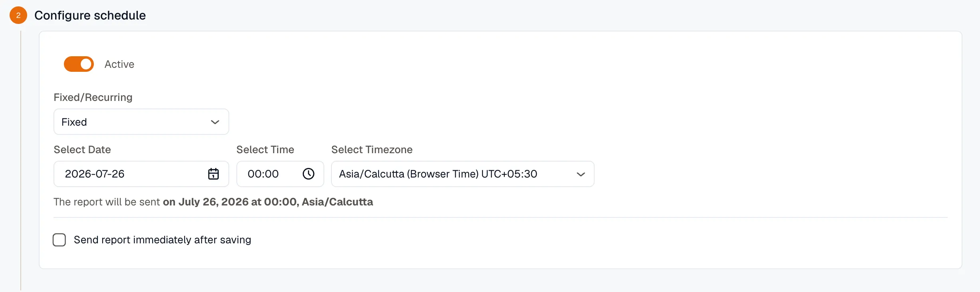Click the Select Date label

[x=82, y=150]
